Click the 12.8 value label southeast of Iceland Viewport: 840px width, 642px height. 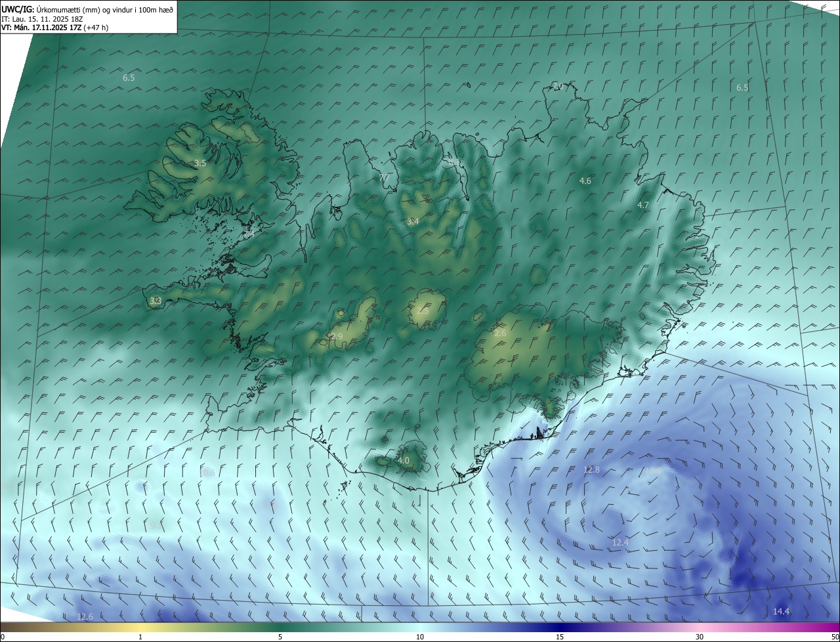[x=592, y=469]
